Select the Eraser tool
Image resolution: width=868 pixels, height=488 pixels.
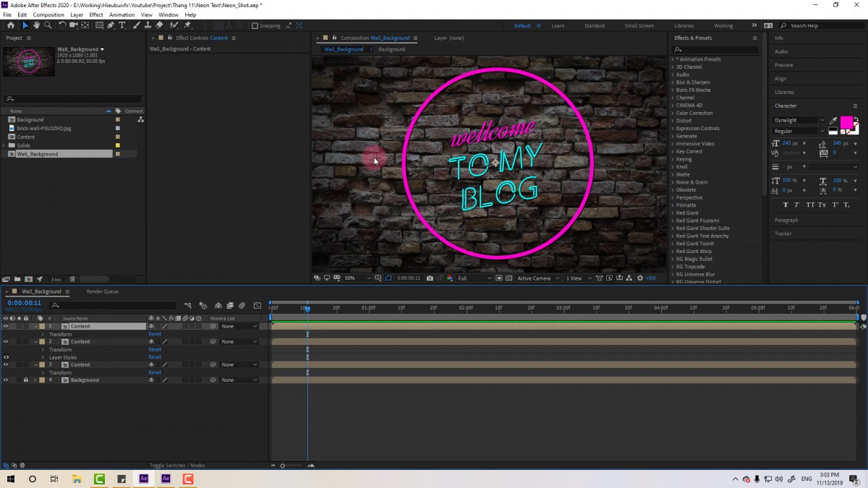tap(160, 25)
